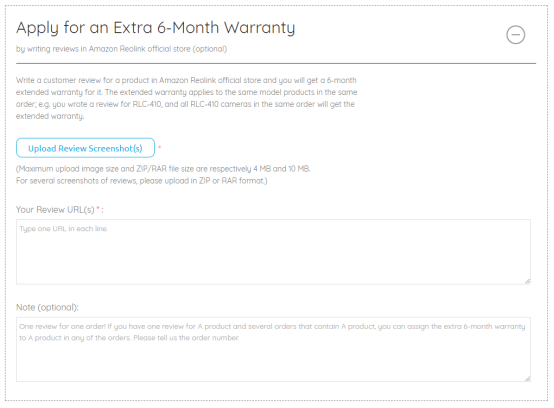Image resolution: width=554 pixels, height=408 pixels.
Task: Click the Your Review URL(s) label
Action: [x=55, y=210]
